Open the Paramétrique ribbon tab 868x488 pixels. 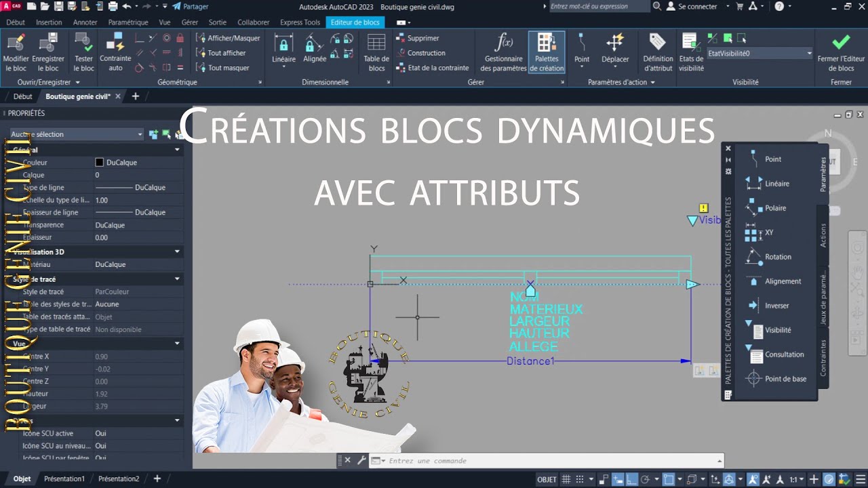point(128,22)
